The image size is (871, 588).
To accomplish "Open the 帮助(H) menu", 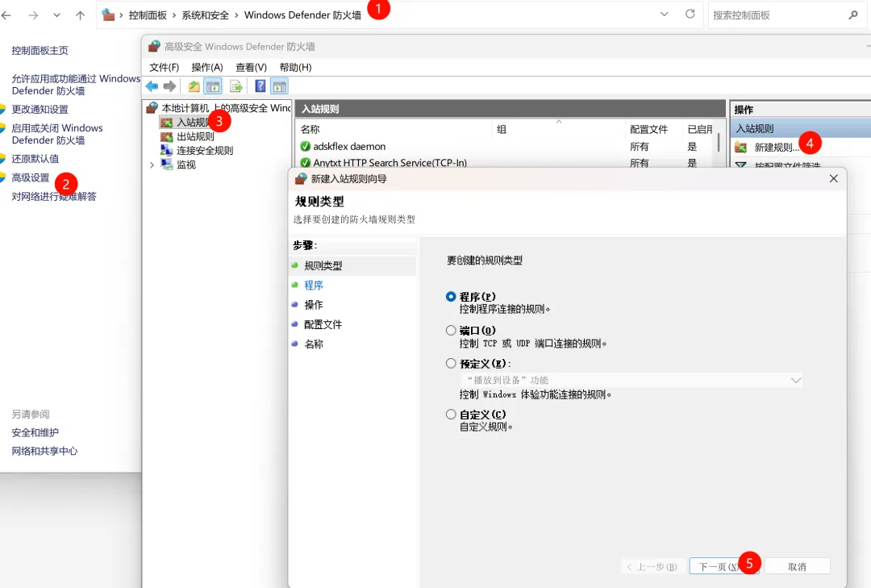I will coord(295,67).
